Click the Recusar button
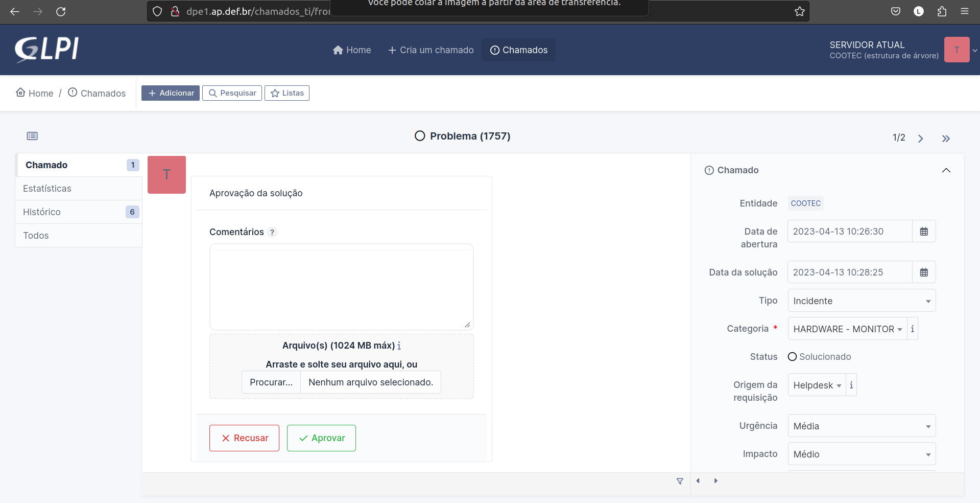 pos(244,438)
